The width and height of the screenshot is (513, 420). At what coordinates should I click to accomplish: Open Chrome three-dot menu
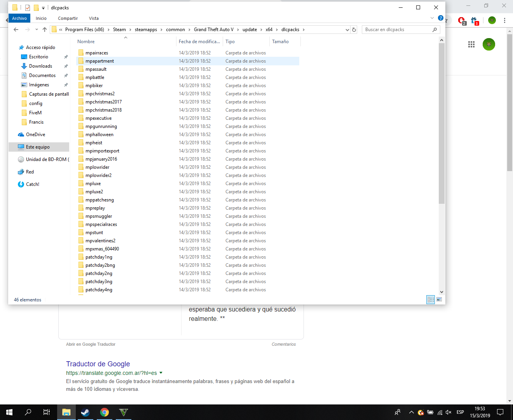[504, 20]
